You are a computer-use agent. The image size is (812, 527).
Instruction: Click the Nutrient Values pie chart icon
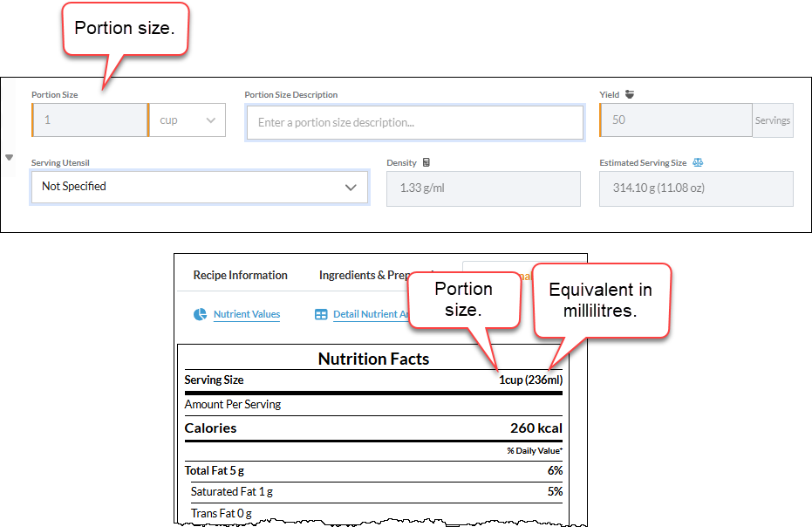click(200, 314)
